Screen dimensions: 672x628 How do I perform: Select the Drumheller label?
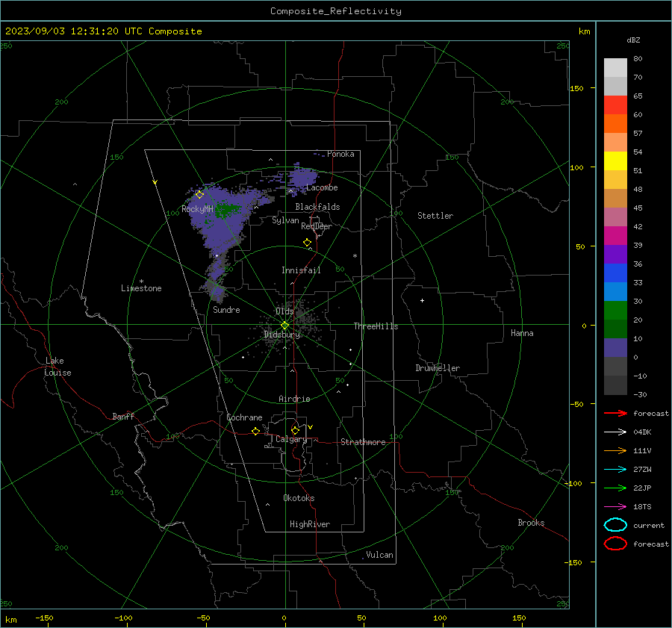click(438, 368)
